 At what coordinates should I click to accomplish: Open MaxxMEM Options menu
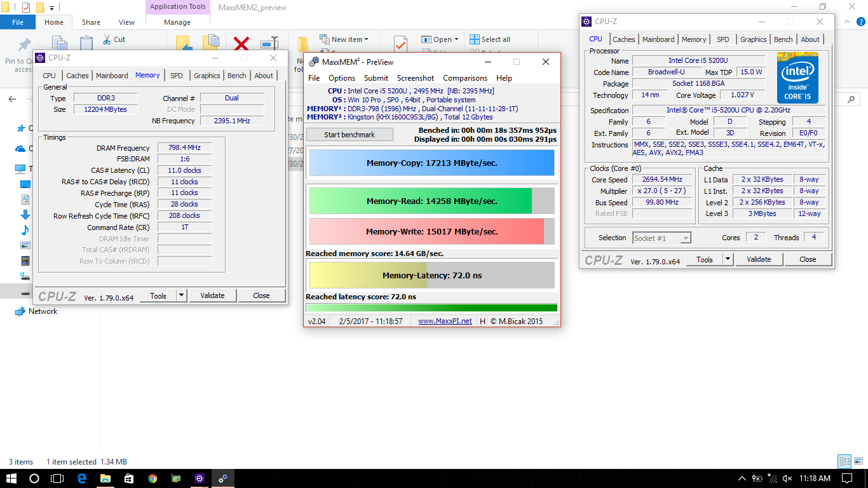click(342, 78)
